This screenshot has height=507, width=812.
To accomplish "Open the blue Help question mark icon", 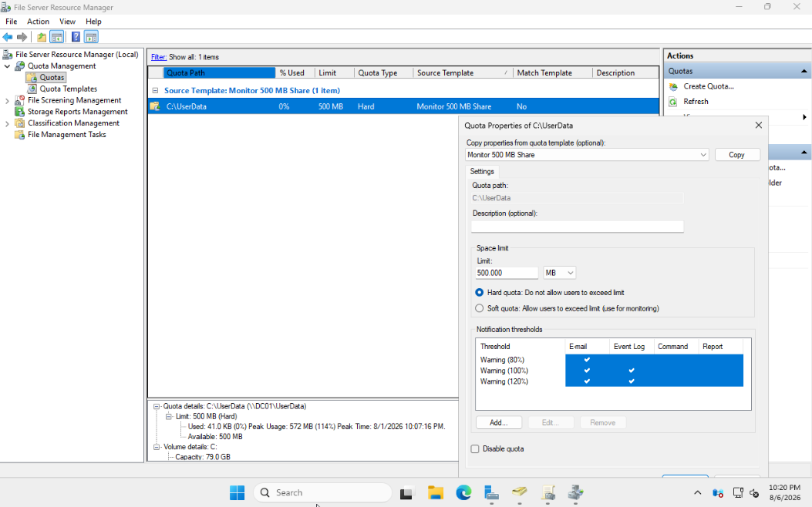I will (x=76, y=37).
